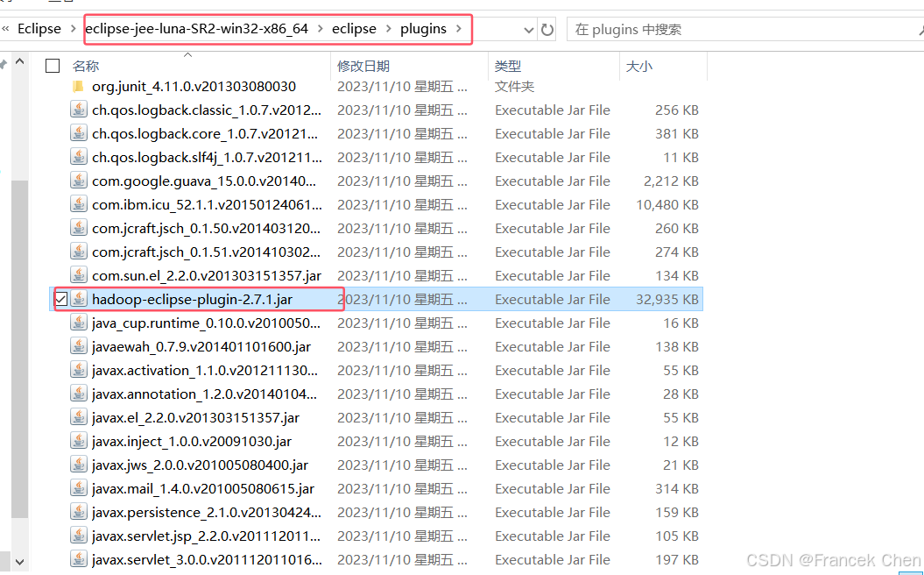
Task: Sort by 大小 column header
Action: 638,66
